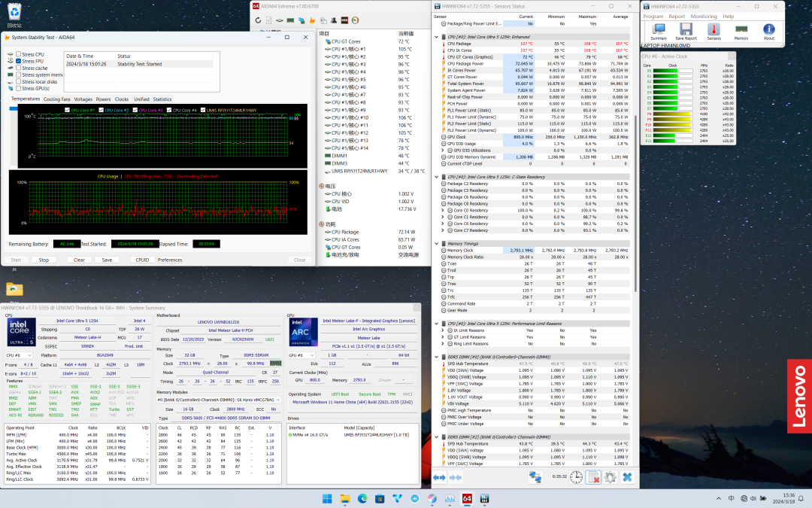This screenshot has width=812, height=508.
Task: Switch to the Statistics tab
Action: pos(162,99)
